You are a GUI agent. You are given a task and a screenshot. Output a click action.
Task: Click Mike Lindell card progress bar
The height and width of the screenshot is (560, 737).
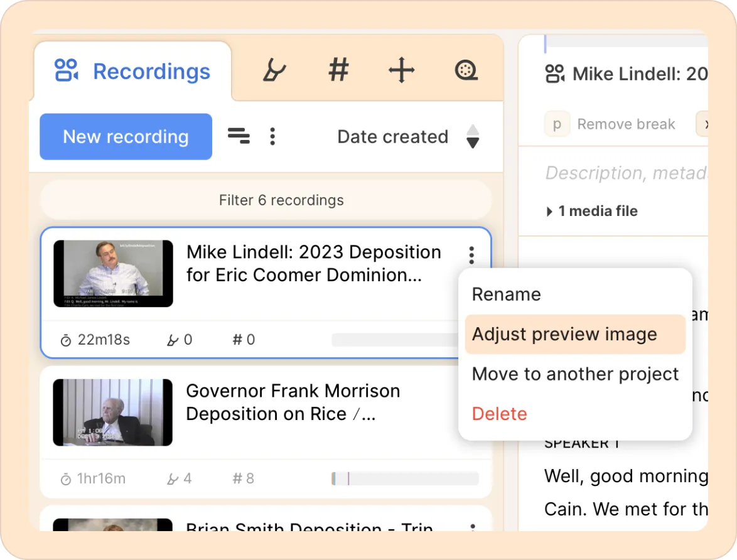tap(395, 340)
